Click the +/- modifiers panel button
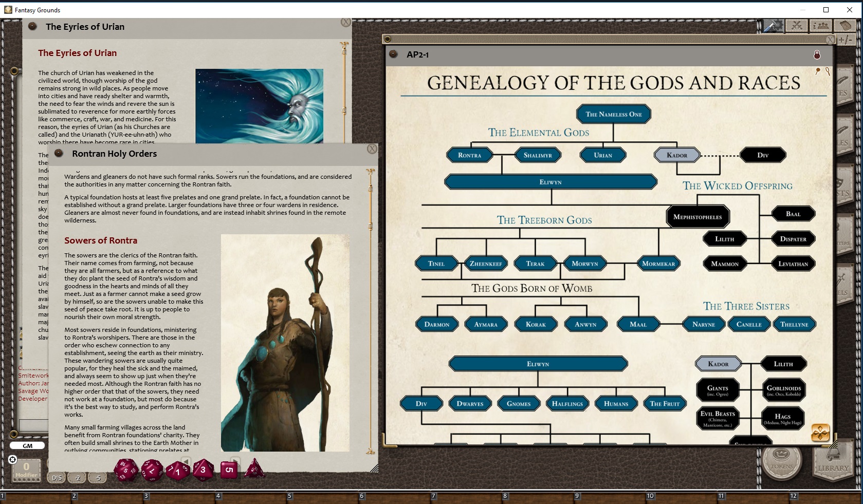The image size is (863, 504). point(845,40)
